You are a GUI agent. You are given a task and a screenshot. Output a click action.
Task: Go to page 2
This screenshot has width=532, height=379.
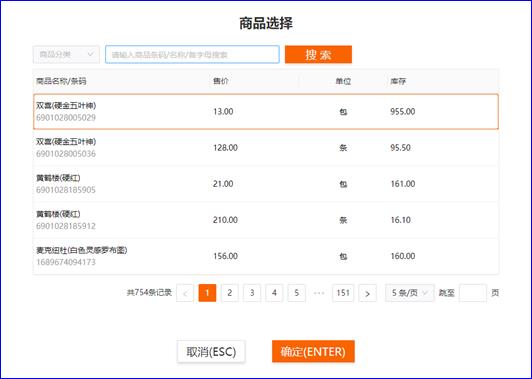pyautogui.click(x=230, y=293)
